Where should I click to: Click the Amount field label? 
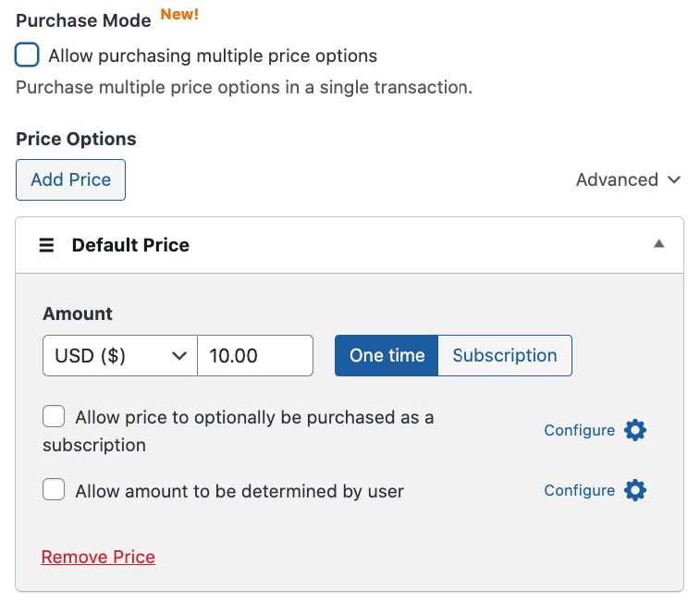[x=78, y=313]
